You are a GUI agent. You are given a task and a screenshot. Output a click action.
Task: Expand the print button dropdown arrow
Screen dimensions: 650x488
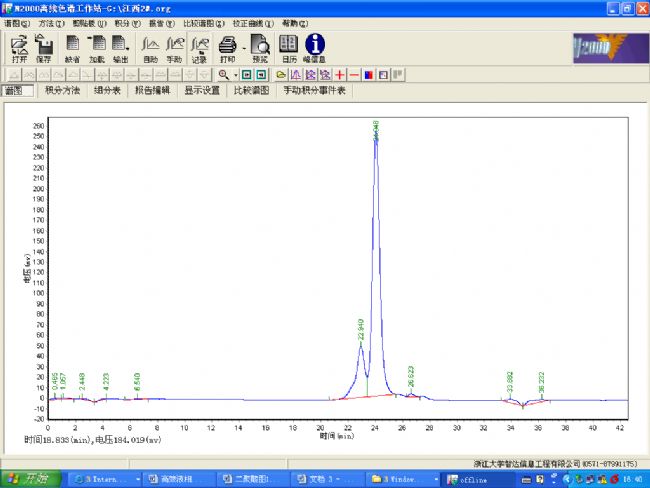pyautogui.click(x=243, y=47)
